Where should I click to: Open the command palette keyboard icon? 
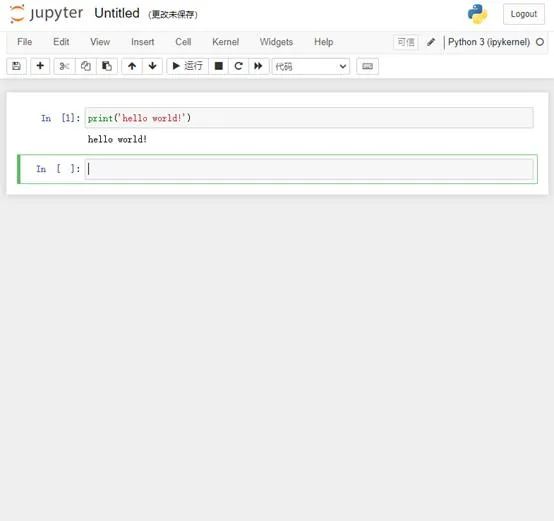point(367,66)
